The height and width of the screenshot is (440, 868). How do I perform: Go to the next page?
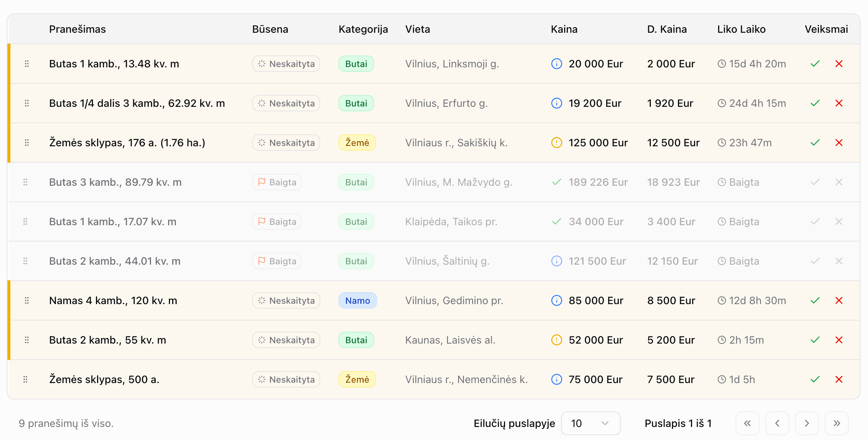point(807,423)
